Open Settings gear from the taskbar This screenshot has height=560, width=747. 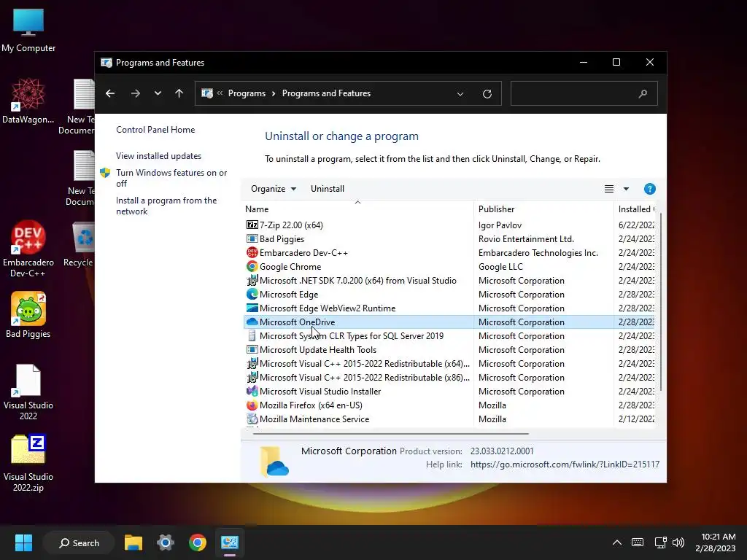(x=166, y=542)
